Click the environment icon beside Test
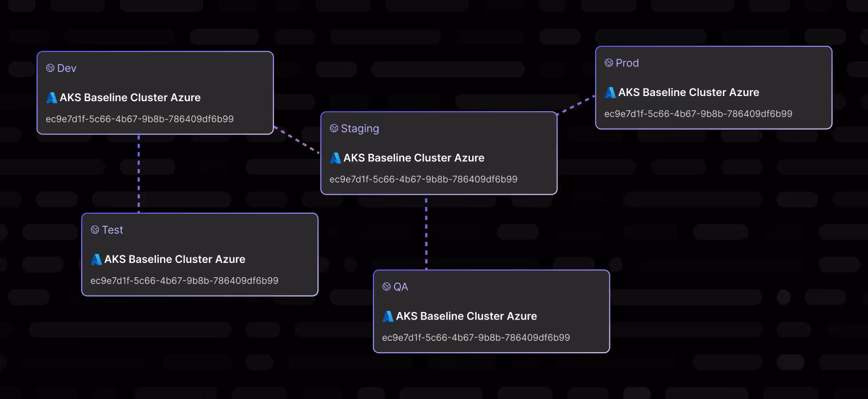The image size is (868, 399). click(x=95, y=230)
